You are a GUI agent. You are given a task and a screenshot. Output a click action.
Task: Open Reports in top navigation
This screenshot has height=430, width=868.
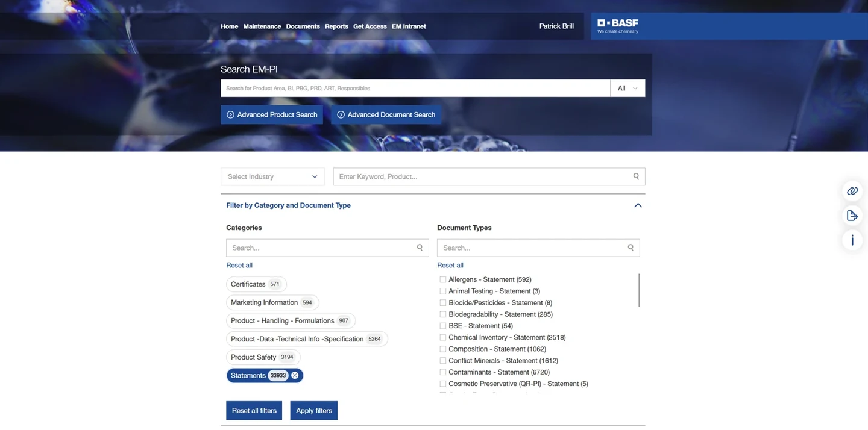336,26
